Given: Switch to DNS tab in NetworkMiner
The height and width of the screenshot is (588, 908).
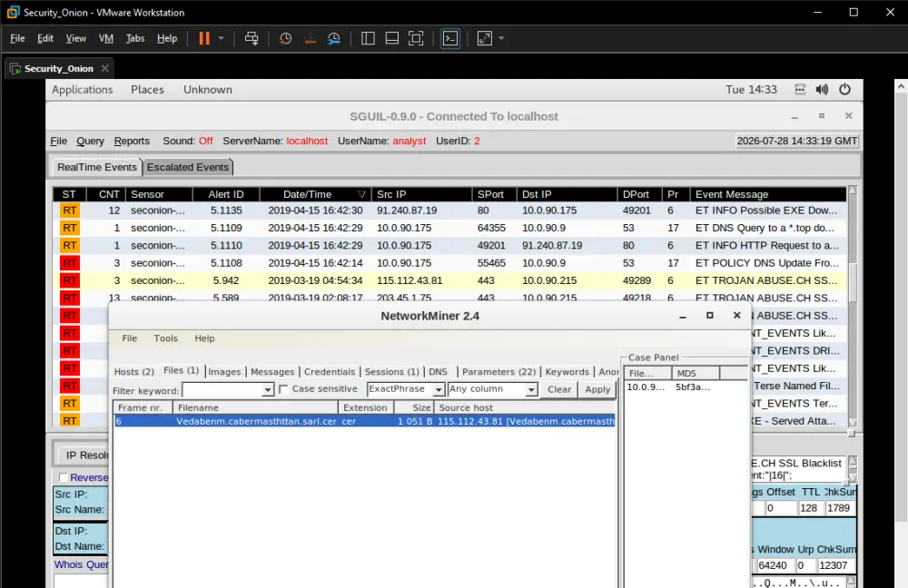Looking at the screenshot, I should 438,372.
